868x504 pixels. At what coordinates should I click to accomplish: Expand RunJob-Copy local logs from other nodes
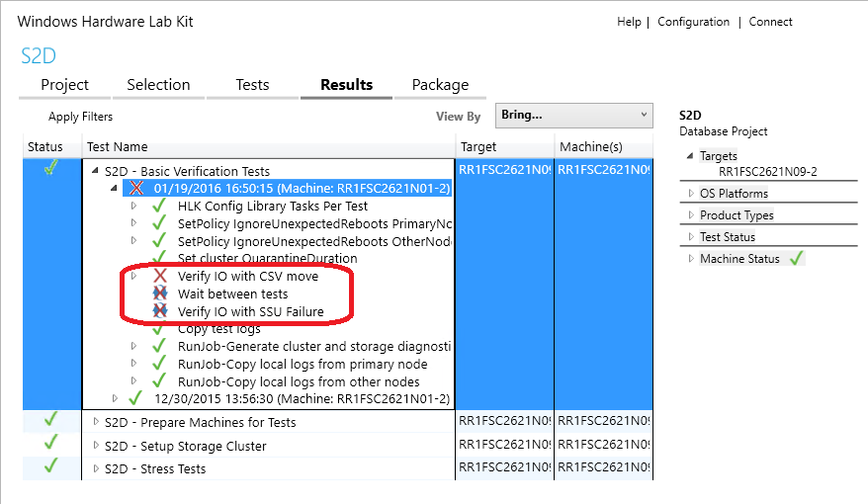click(133, 381)
